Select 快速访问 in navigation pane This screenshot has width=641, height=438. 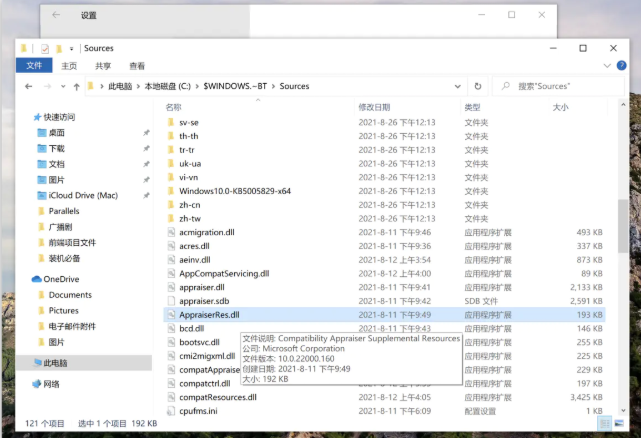(x=59, y=117)
